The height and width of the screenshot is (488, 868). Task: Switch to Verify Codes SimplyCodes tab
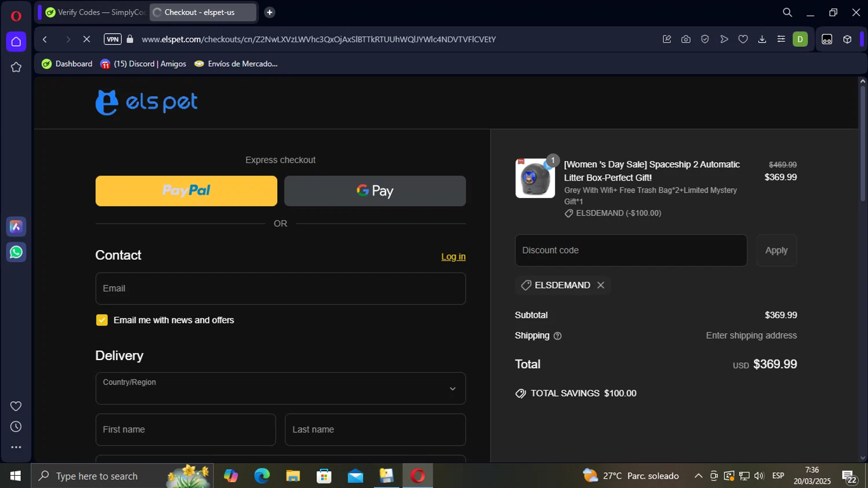pyautogui.click(x=95, y=12)
